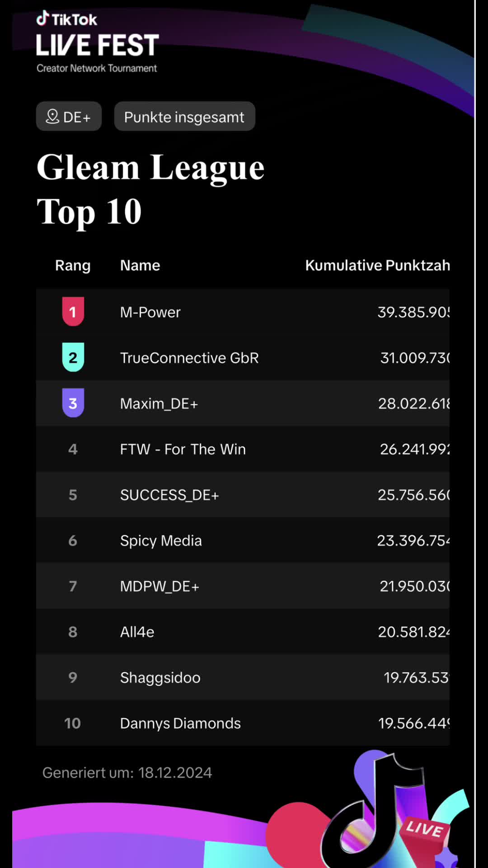
Task: Click the Kumulative Punktzahl column header
Action: [377, 265]
